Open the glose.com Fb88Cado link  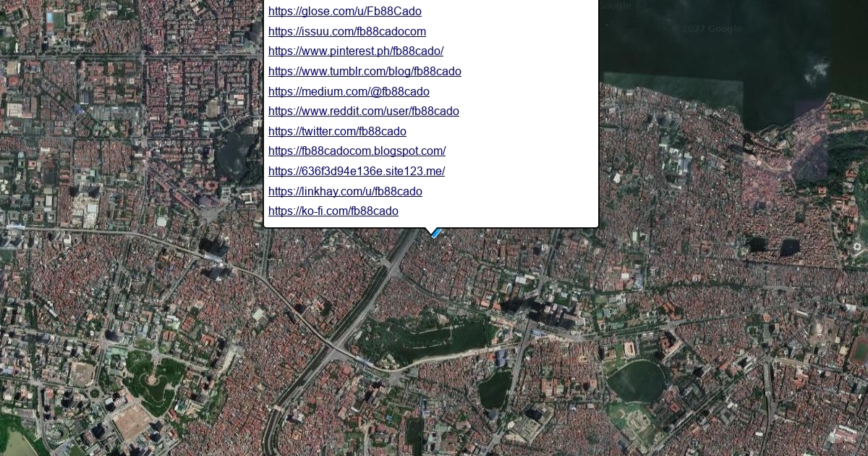[344, 12]
